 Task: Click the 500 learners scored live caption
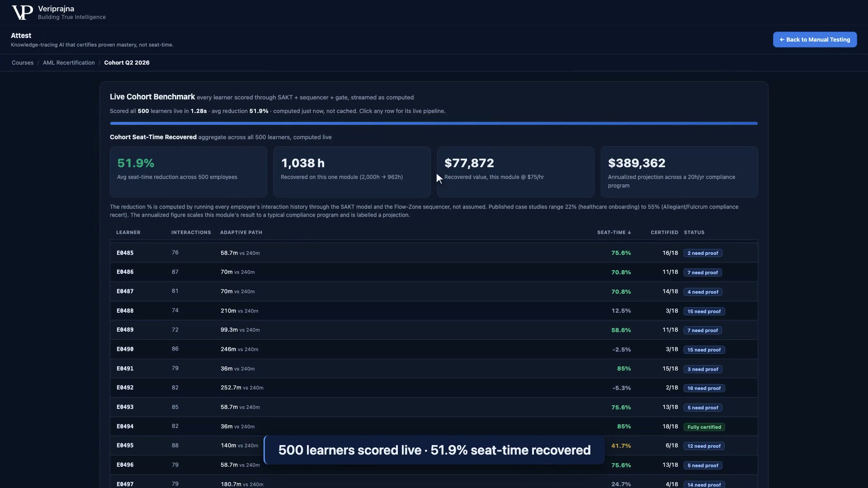click(434, 450)
